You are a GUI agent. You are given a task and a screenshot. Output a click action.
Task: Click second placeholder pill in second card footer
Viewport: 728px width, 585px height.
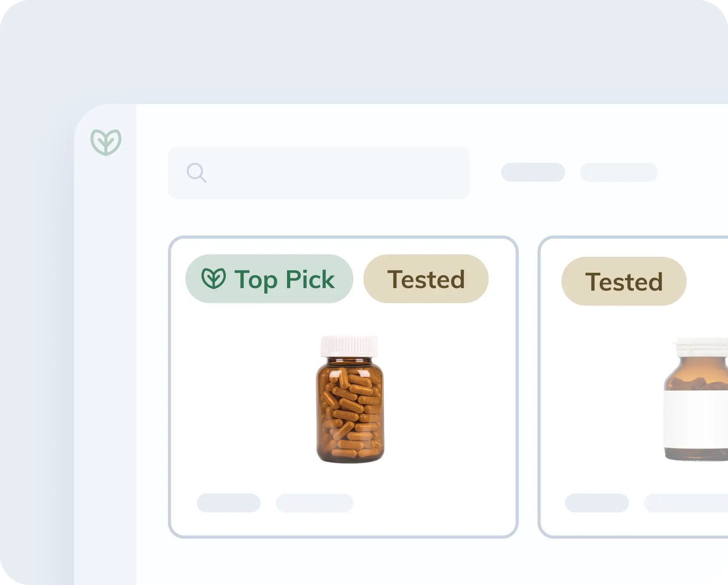[686, 503]
